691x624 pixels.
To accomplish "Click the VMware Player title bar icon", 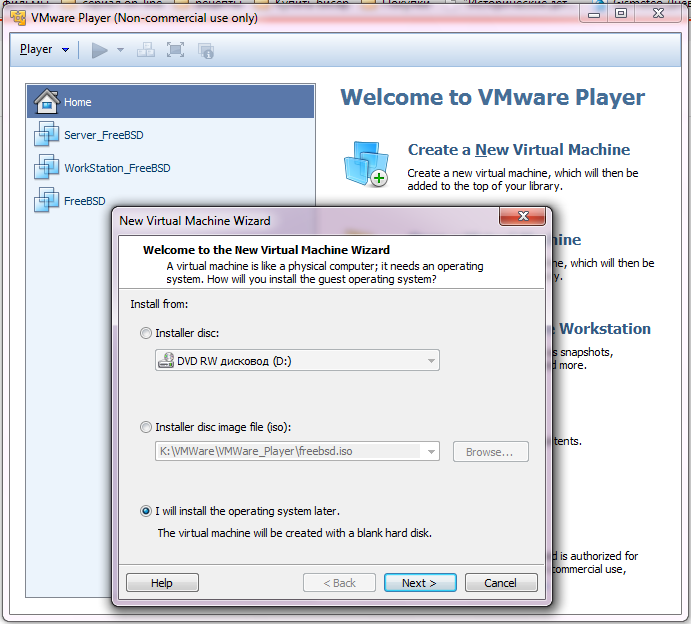I will (18, 18).
